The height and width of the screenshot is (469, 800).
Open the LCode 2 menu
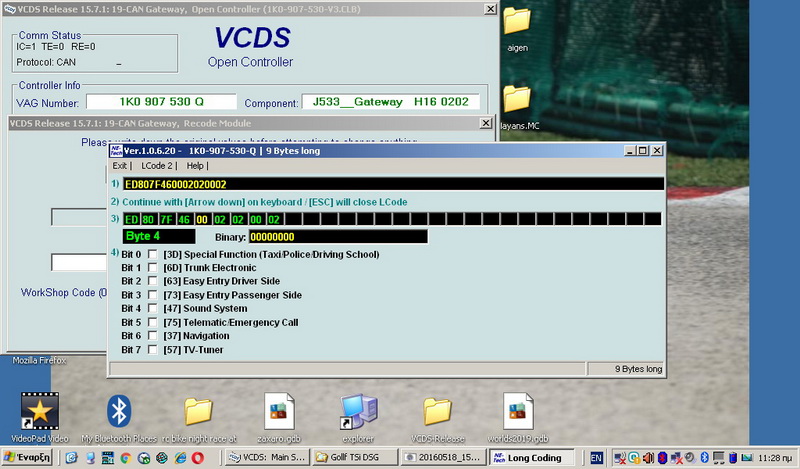[x=157, y=166]
